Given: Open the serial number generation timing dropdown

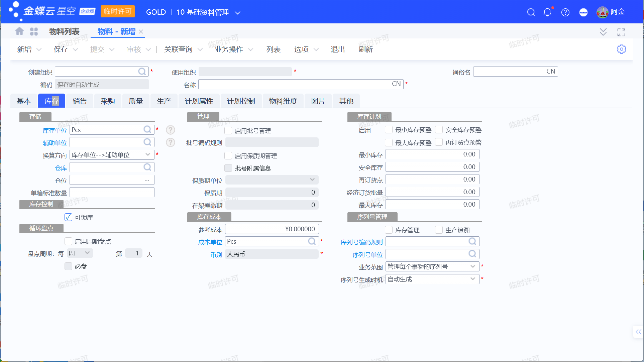Looking at the screenshot, I should pyautogui.click(x=472, y=279).
